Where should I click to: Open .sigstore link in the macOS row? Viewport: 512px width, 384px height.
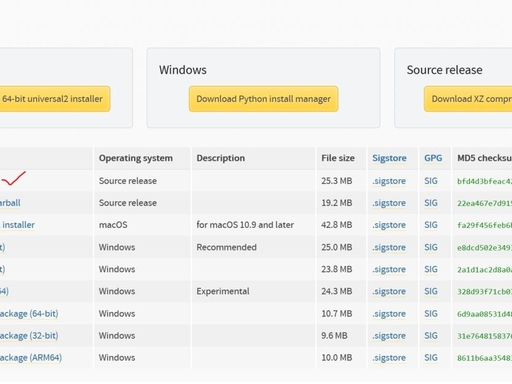389,225
